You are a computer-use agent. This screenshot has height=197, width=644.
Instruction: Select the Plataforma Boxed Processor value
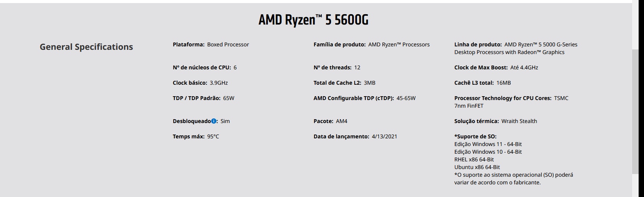click(228, 44)
